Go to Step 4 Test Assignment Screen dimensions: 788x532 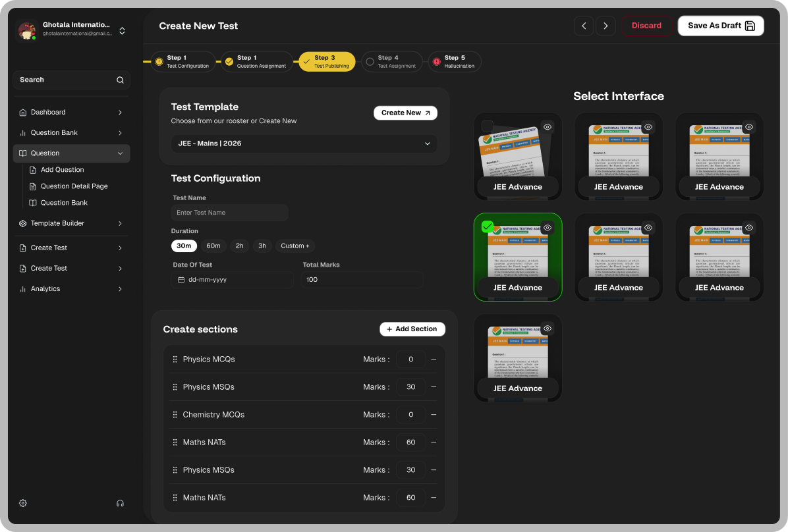(x=392, y=62)
